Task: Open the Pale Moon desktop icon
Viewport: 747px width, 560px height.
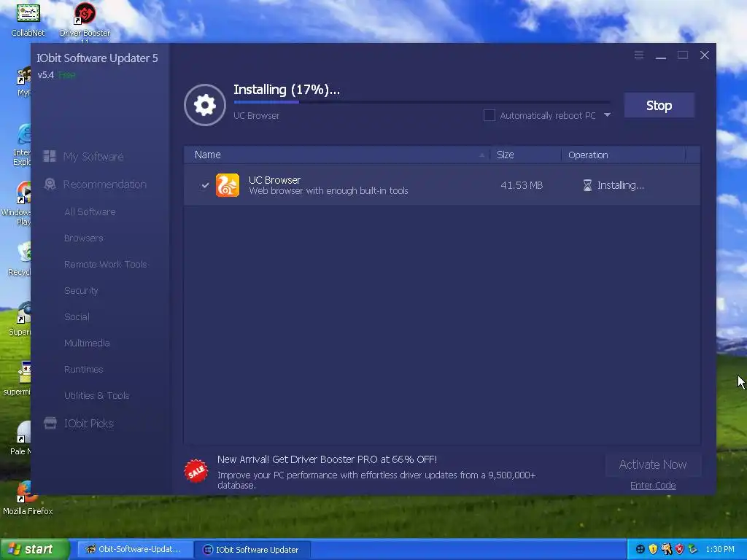Action: (x=20, y=438)
